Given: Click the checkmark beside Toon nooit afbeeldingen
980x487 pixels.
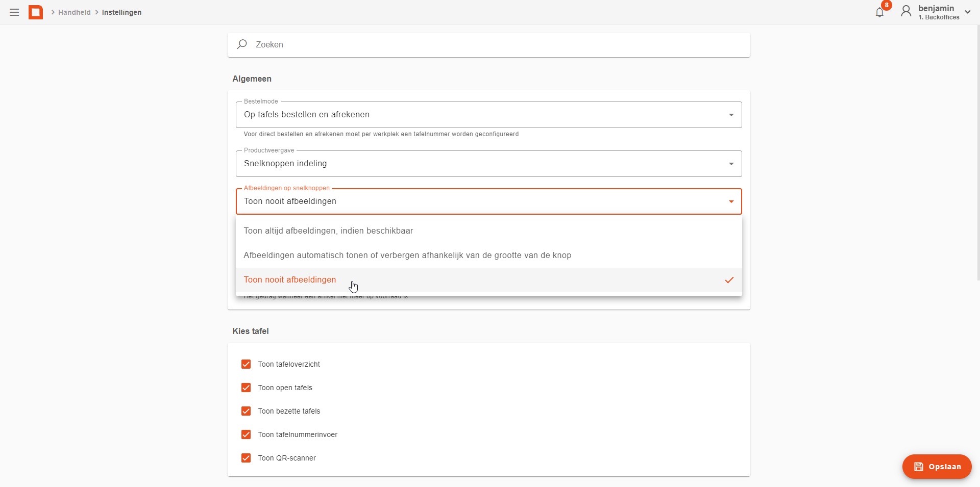Looking at the screenshot, I should click(x=729, y=280).
